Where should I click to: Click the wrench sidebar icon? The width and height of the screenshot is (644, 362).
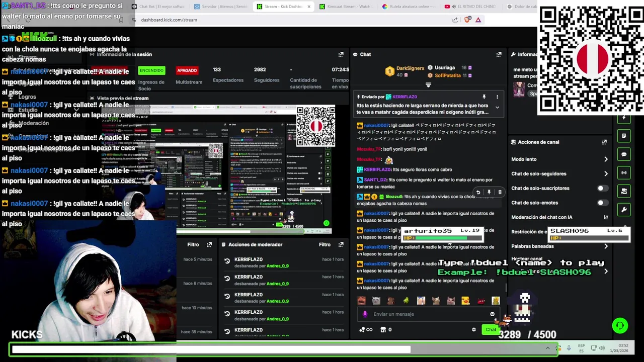point(624,210)
